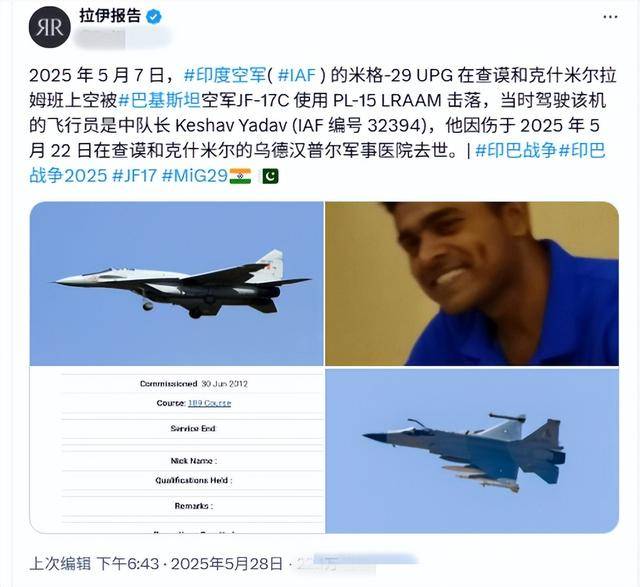Open hashtag #印度空军

[x=225, y=75]
